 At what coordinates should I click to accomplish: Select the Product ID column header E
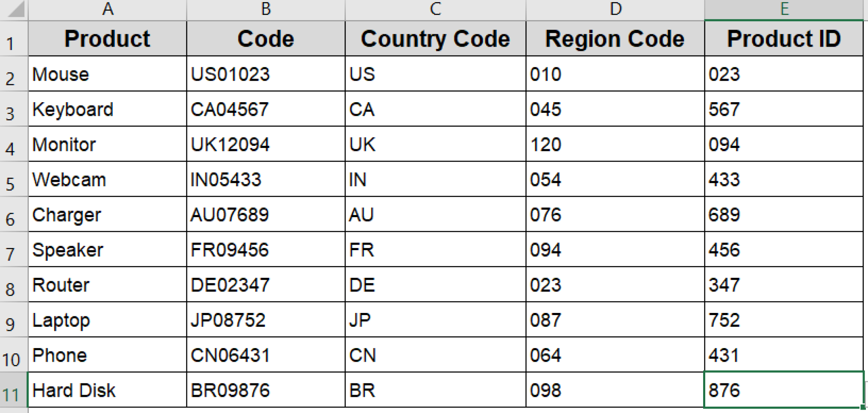(x=785, y=8)
